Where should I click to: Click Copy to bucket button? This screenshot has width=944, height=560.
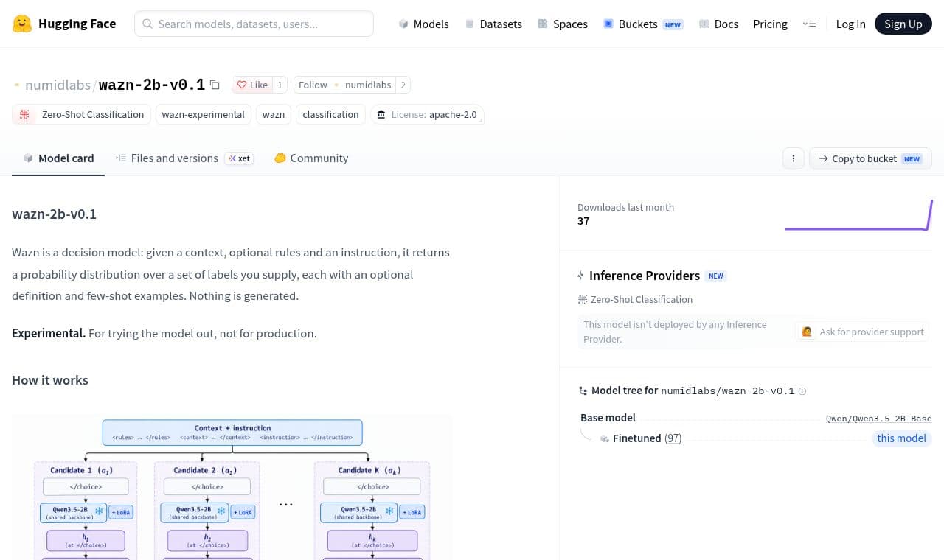pyautogui.click(x=870, y=158)
